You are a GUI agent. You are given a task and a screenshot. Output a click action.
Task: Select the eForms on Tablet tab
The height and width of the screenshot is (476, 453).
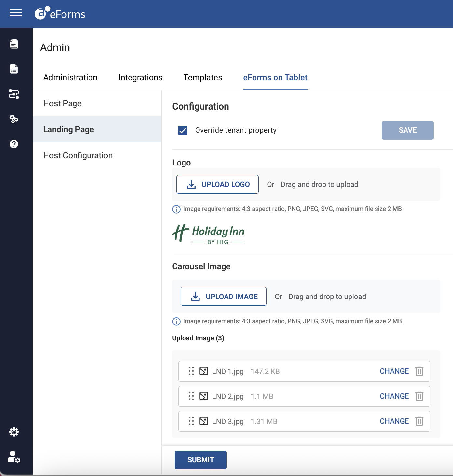pos(275,77)
